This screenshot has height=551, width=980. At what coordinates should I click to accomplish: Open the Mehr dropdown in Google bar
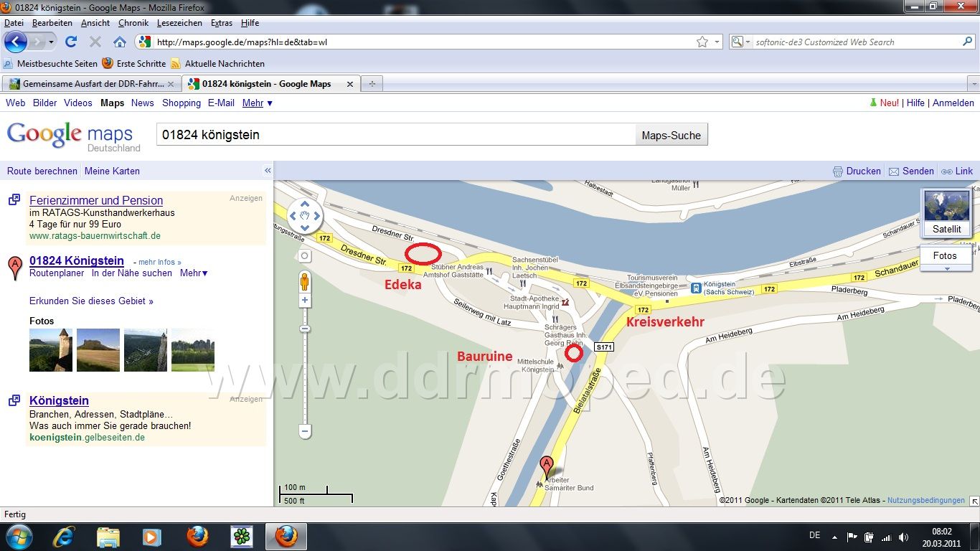pos(257,103)
